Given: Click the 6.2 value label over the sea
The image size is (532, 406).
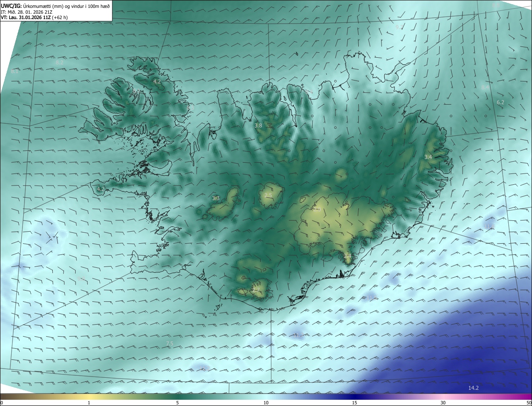Looking at the screenshot, I should click(x=500, y=102).
